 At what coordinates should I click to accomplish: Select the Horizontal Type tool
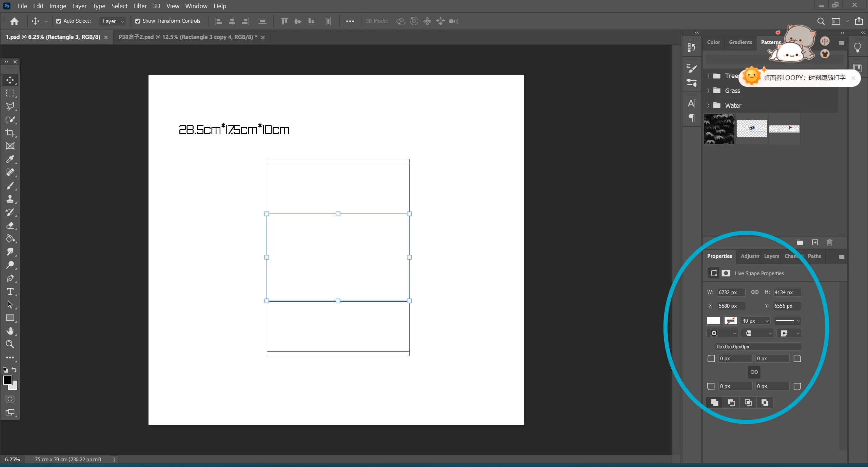[10, 291]
